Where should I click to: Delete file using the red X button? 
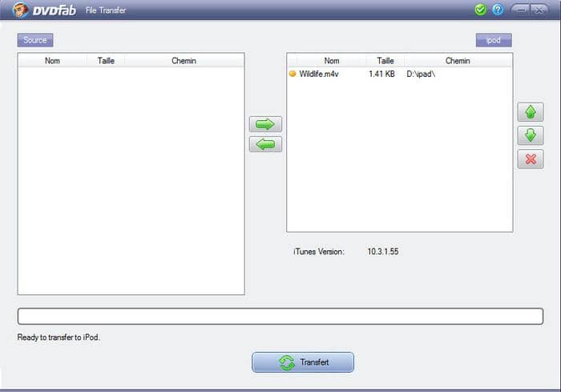pyautogui.click(x=531, y=159)
